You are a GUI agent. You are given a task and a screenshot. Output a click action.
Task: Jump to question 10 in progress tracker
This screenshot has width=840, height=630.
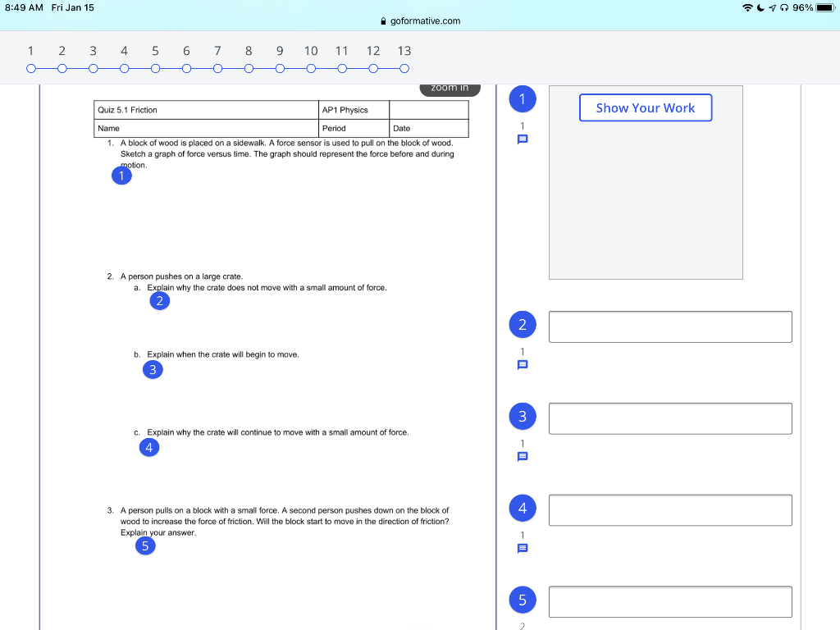tap(311, 69)
